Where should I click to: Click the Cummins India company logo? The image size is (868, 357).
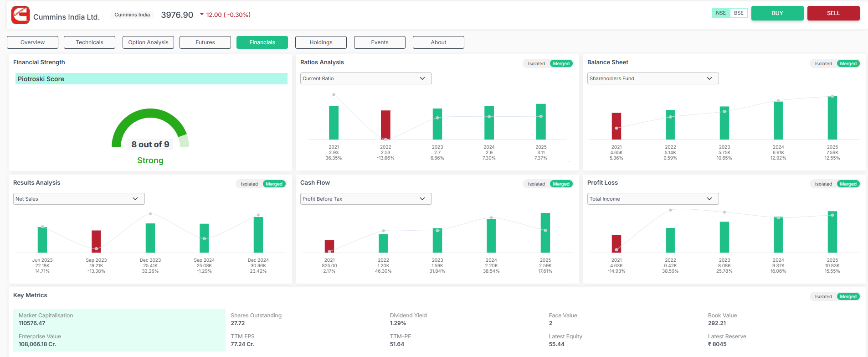click(x=21, y=15)
